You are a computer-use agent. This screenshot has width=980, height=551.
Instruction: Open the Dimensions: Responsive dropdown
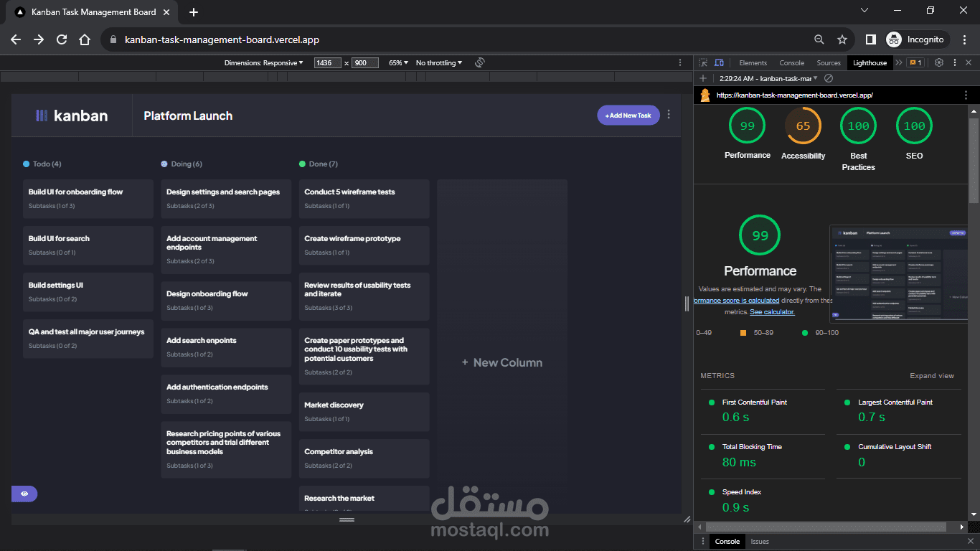263,63
